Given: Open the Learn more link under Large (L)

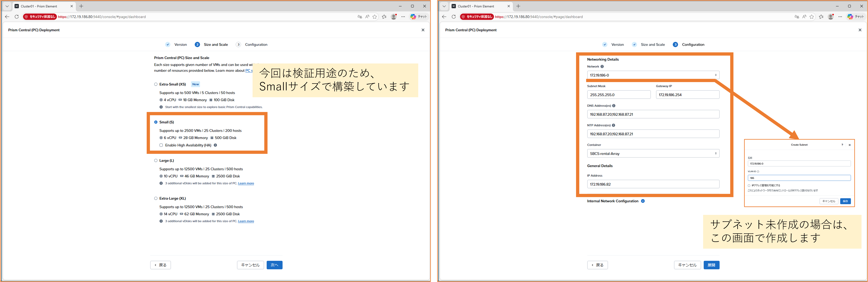Looking at the screenshot, I should [x=246, y=183].
